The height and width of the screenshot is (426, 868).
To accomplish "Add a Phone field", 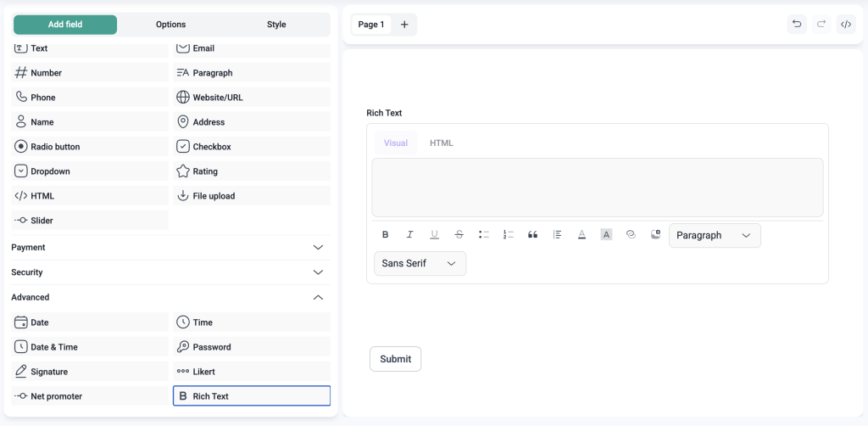I will point(90,98).
